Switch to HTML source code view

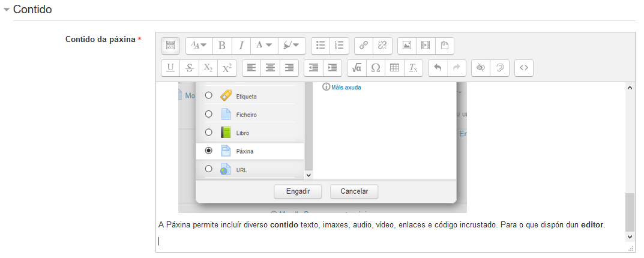click(524, 68)
